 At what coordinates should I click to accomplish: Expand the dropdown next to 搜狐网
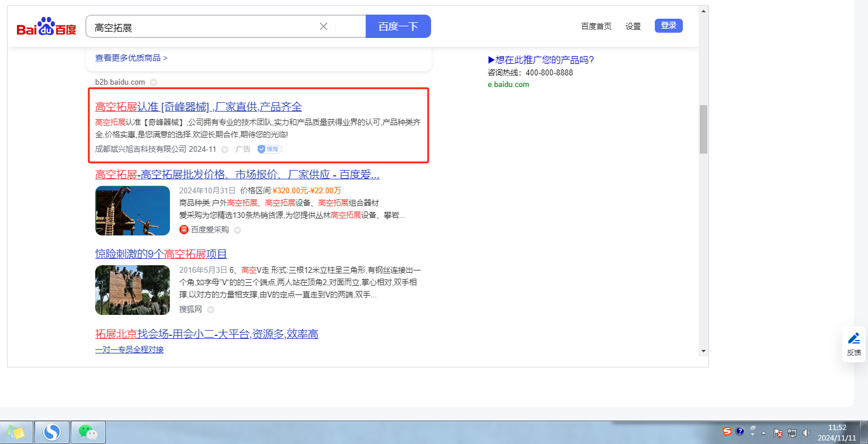tap(210, 310)
